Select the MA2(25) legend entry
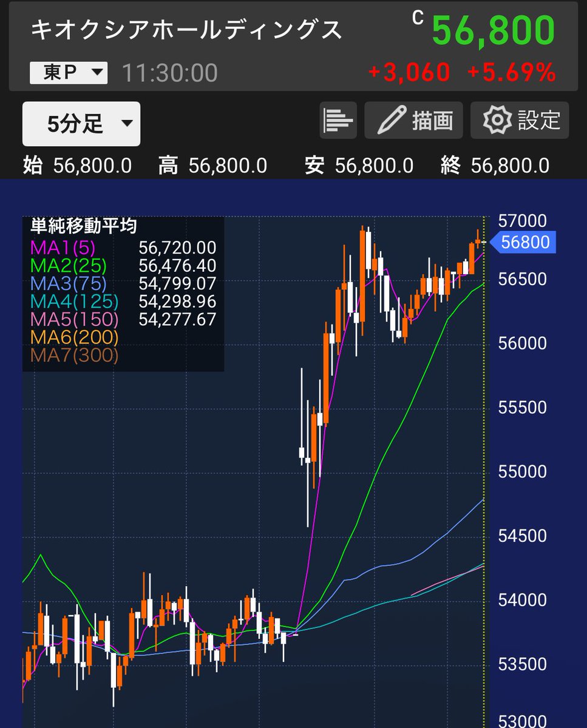The width and height of the screenshot is (587, 728). [x=68, y=265]
